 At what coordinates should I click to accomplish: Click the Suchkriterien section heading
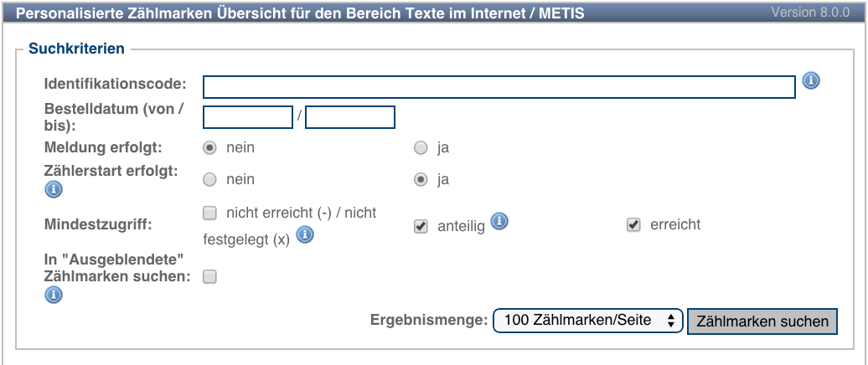[77, 49]
